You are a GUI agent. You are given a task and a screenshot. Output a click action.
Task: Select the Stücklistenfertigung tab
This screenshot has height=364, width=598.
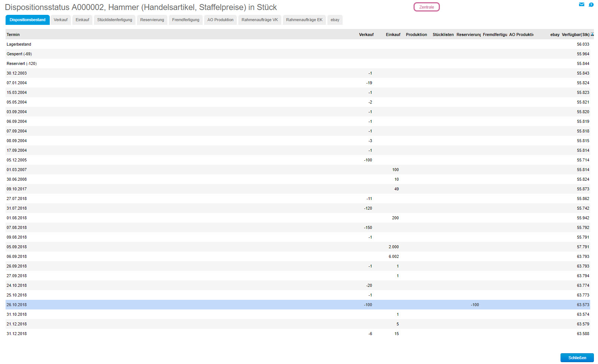115,20
